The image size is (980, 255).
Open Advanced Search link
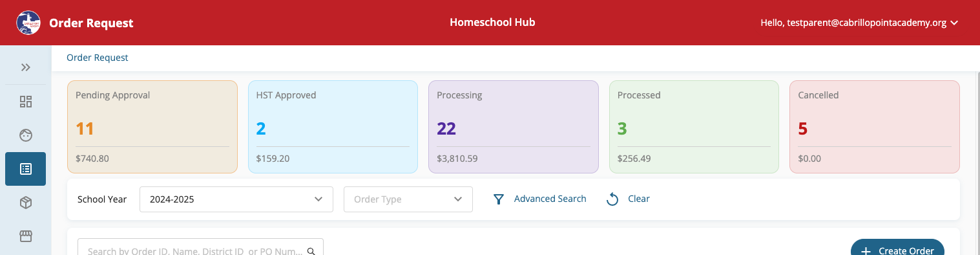click(x=550, y=199)
